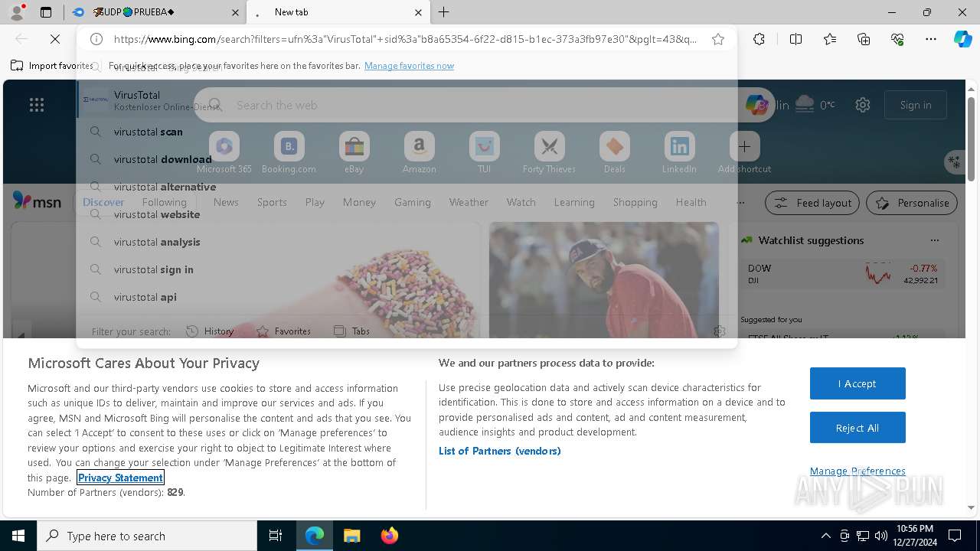The height and width of the screenshot is (551, 980).
Task: Open the page settings gear icon
Action: 863,105
